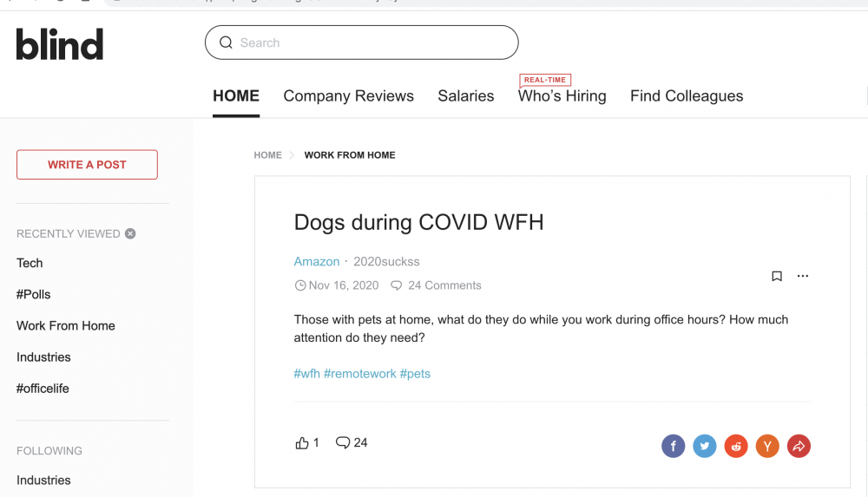Screen dimensions: 868x497
Task: Click the Write a Post button
Action: click(87, 165)
